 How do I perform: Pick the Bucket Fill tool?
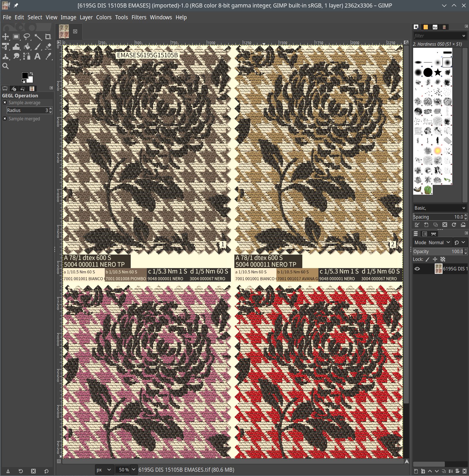tap(27, 47)
